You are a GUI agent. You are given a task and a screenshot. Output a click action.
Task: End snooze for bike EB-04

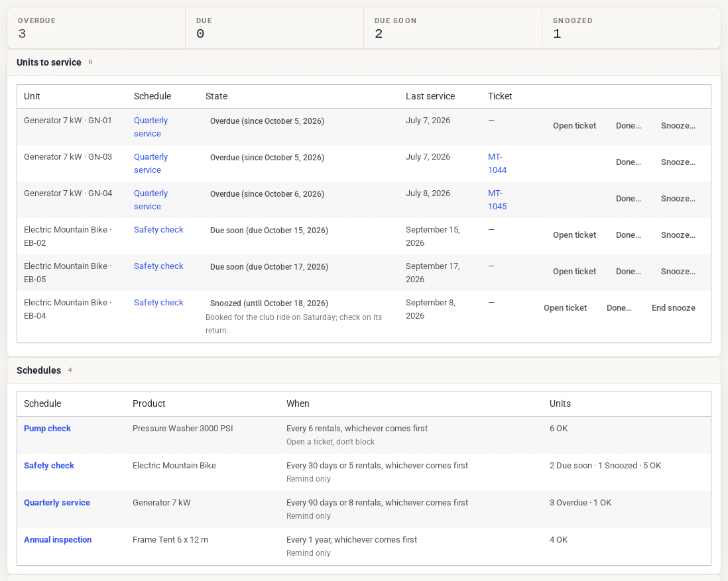tap(673, 308)
